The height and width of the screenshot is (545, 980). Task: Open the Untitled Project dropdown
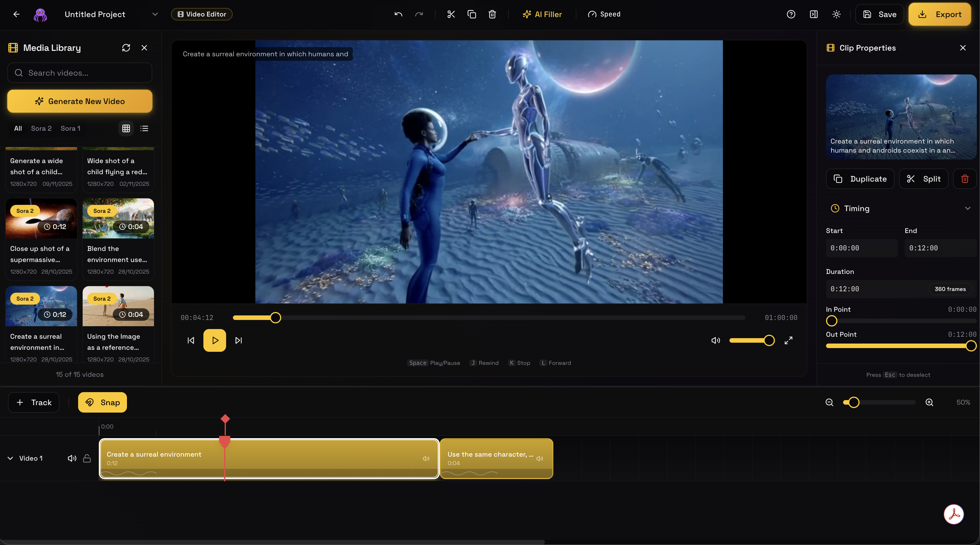pos(155,14)
